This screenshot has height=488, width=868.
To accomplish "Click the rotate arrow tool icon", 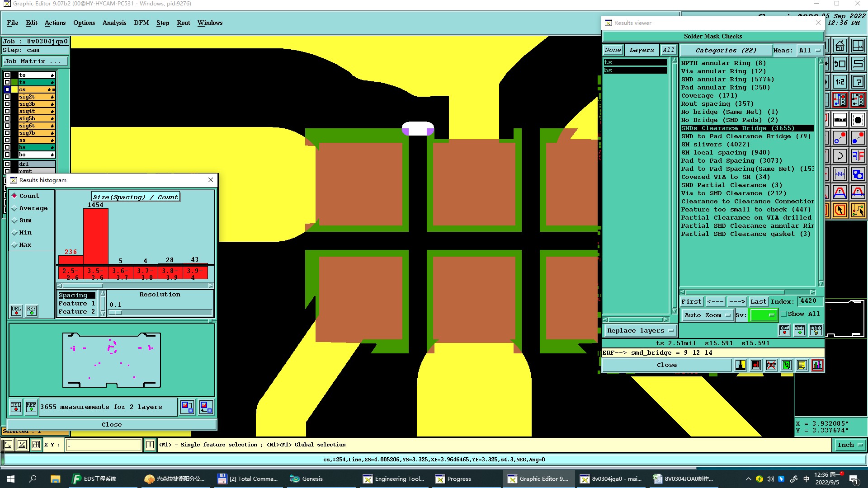I will [x=840, y=156].
